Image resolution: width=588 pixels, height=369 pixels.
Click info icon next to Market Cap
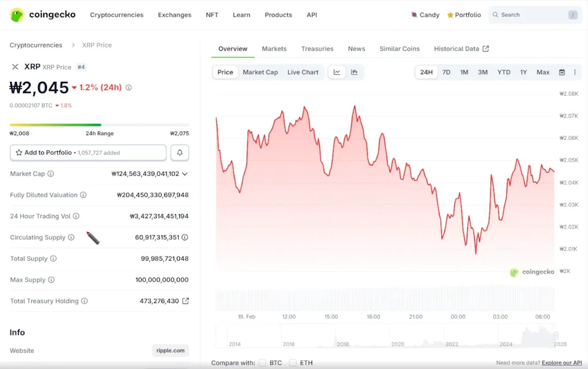point(51,174)
